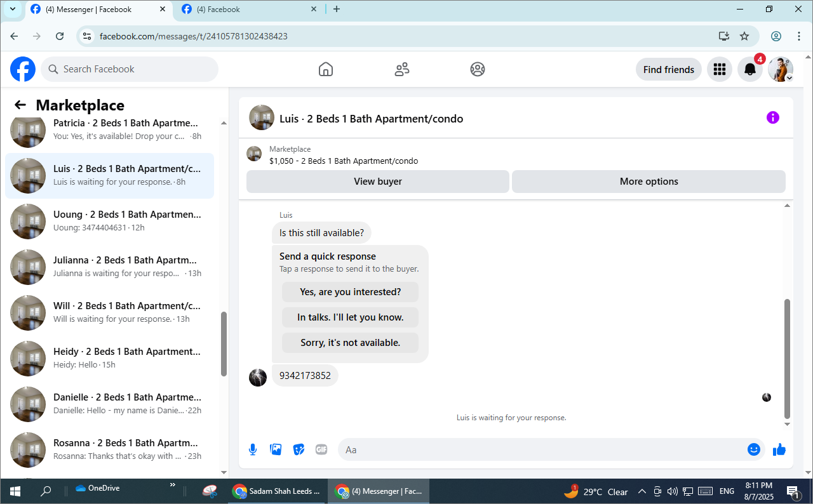Open the weather widget showing 29°C Clear

596,491
